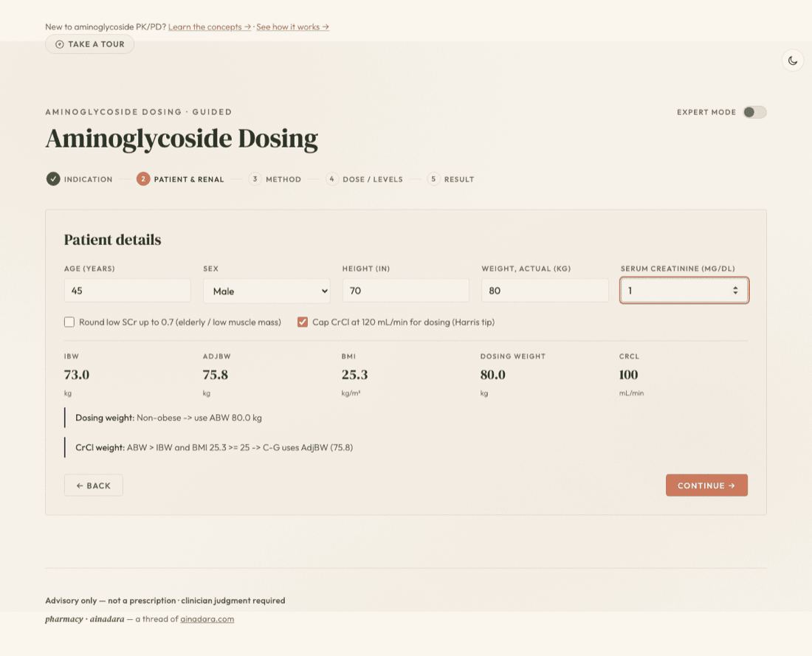Click serum creatinine spinner arrows
The image size is (812, 656).
[x=734, y=291]
